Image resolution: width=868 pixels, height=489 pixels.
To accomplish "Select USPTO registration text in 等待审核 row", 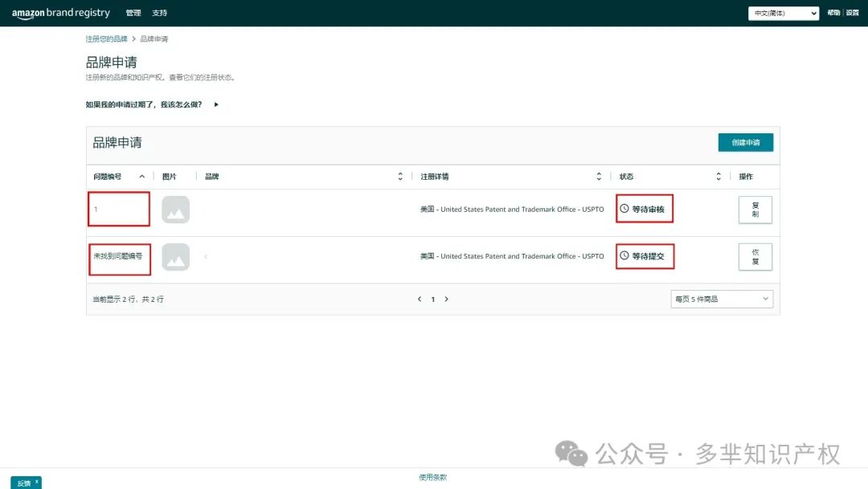I will coord(512,209).
